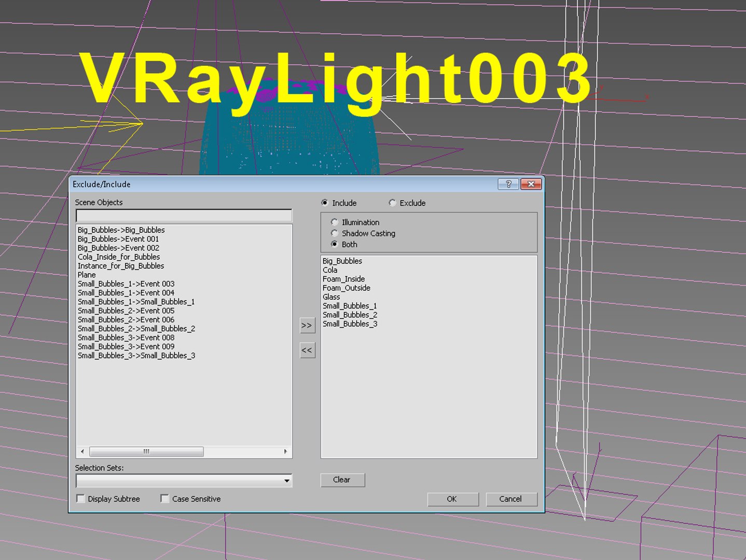This screenshot has width=746, height=560.
Task: Select Cola_Inside_for_Bubbles in scene objects
Action: tap(119, 257)
